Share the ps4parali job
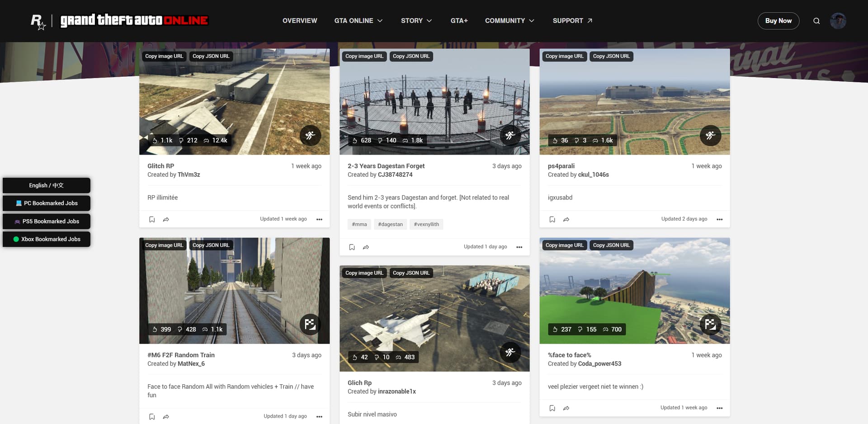 tap(566, 219)
